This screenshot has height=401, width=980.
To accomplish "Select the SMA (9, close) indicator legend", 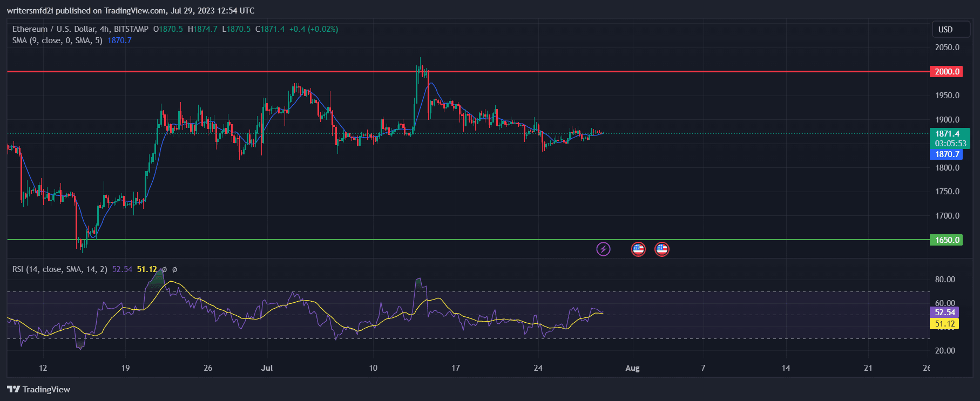I will [57, 40].
